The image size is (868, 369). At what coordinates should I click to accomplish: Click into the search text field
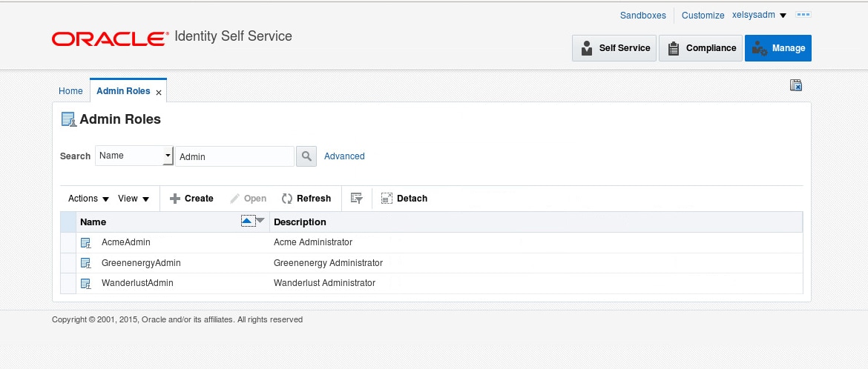[234, 156]
